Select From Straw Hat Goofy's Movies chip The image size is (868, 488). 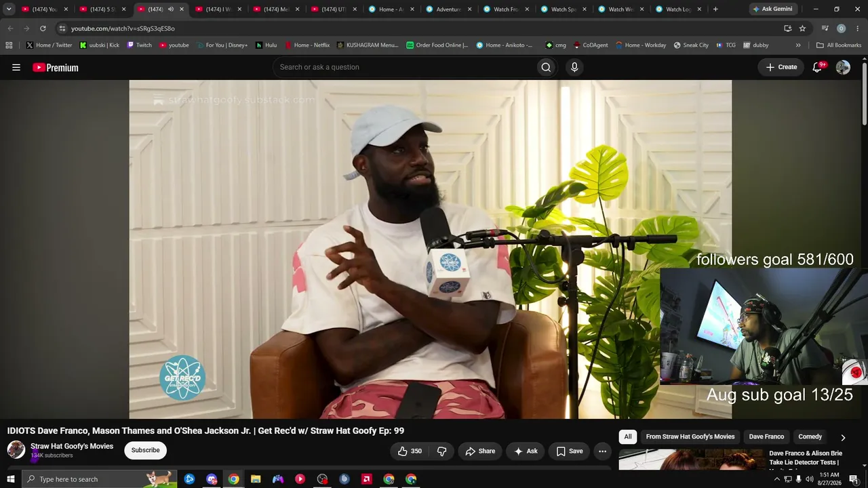pyautogui.click(x=690, y=437)
